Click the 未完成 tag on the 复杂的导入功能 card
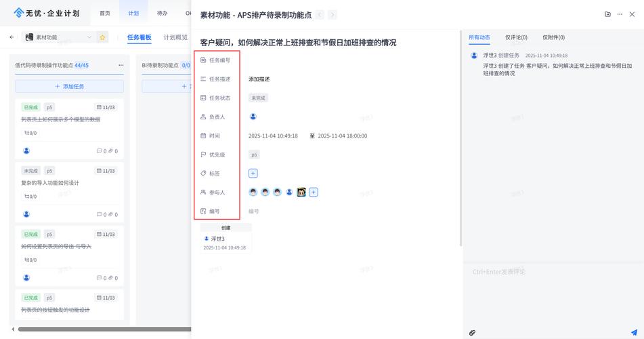 tap(30, 171)
